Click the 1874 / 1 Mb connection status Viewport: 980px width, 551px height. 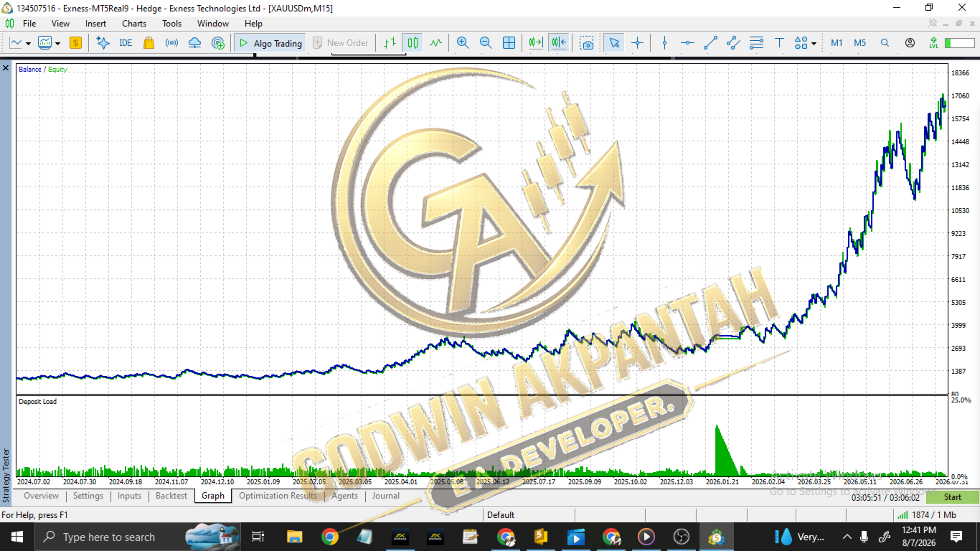[x=926, y=515]
